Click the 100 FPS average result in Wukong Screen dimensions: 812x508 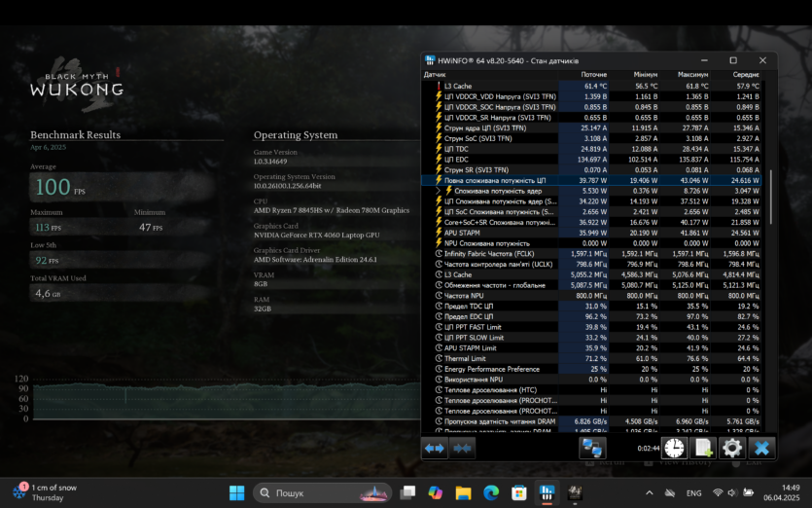[x=59, y=187]
